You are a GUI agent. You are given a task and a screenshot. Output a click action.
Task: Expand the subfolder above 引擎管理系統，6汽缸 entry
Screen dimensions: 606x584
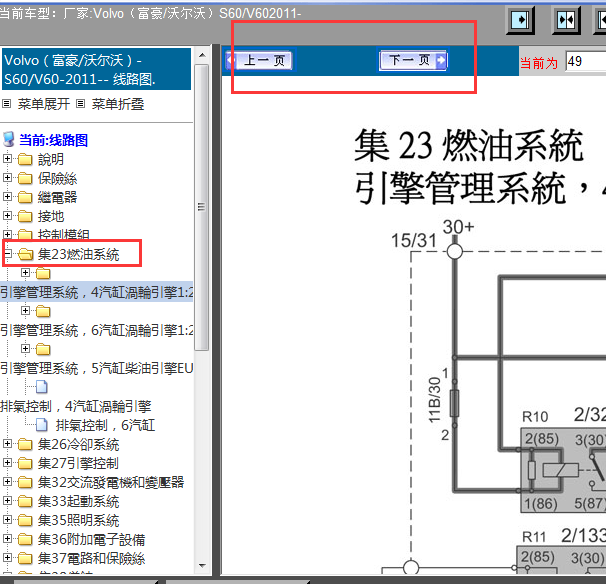[25, 310]
